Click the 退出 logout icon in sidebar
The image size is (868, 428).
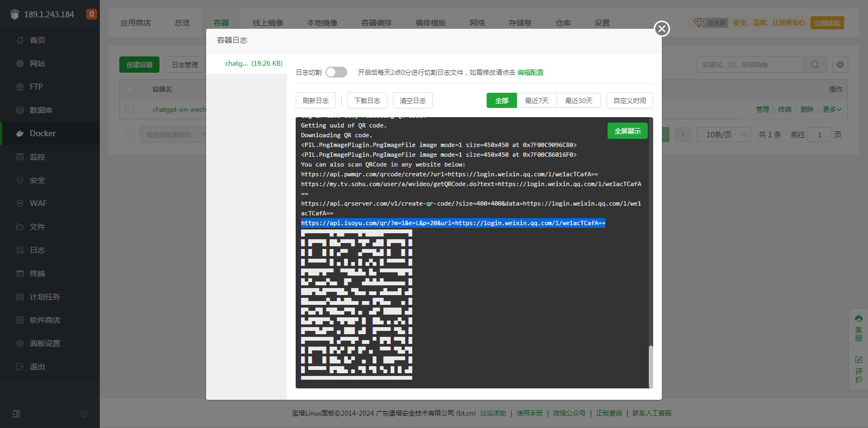[x=20, y=367]
